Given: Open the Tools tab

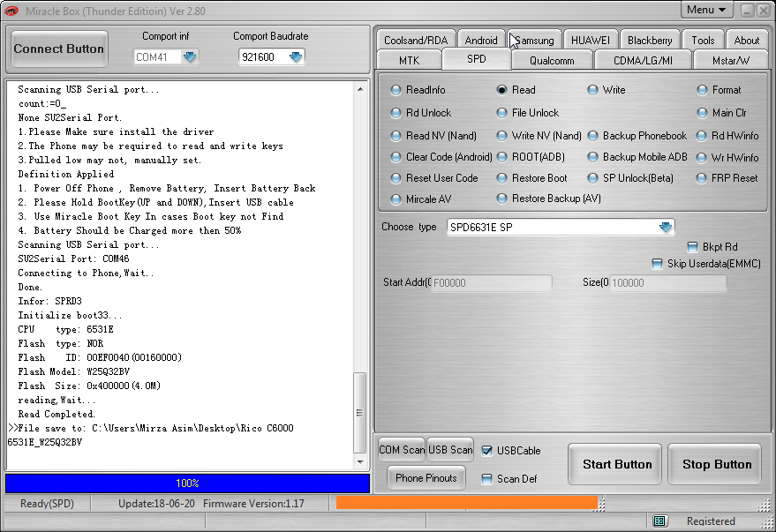Looking at the screenshot, I should point(703,40).
